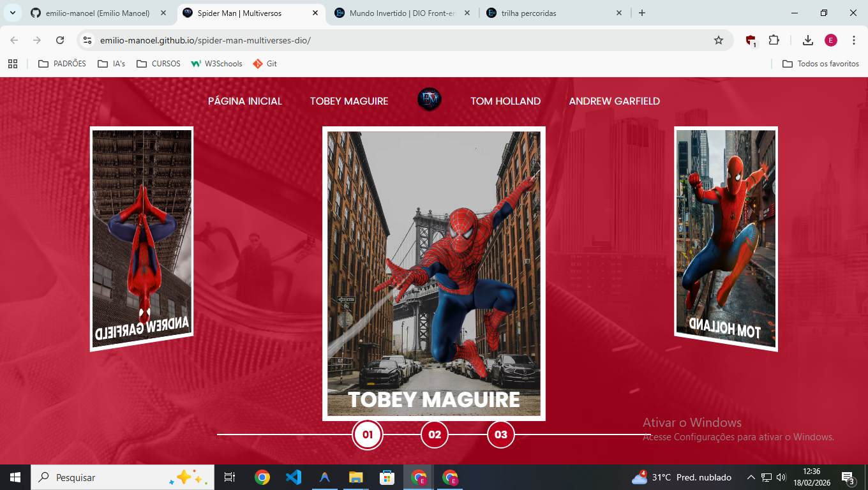
Task: Open the Extensions puzzle icon
Action: 774,40
